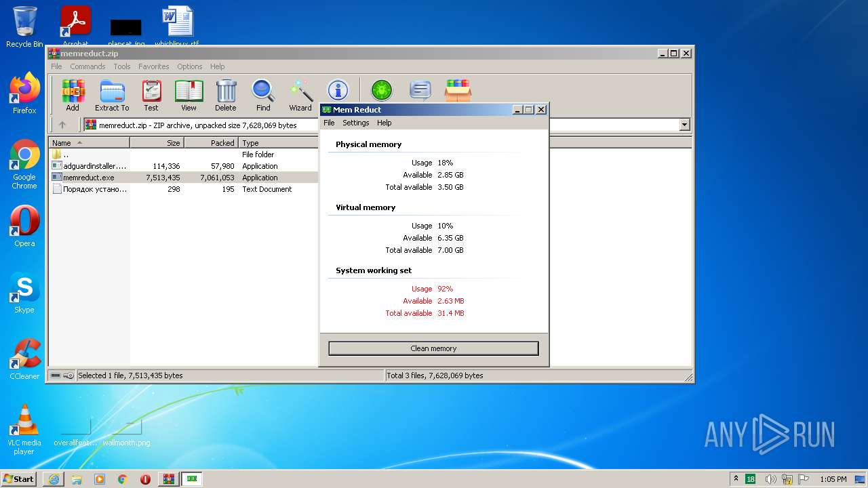Click the up one level arrow
868x488 pixels.
pos(62,125)
